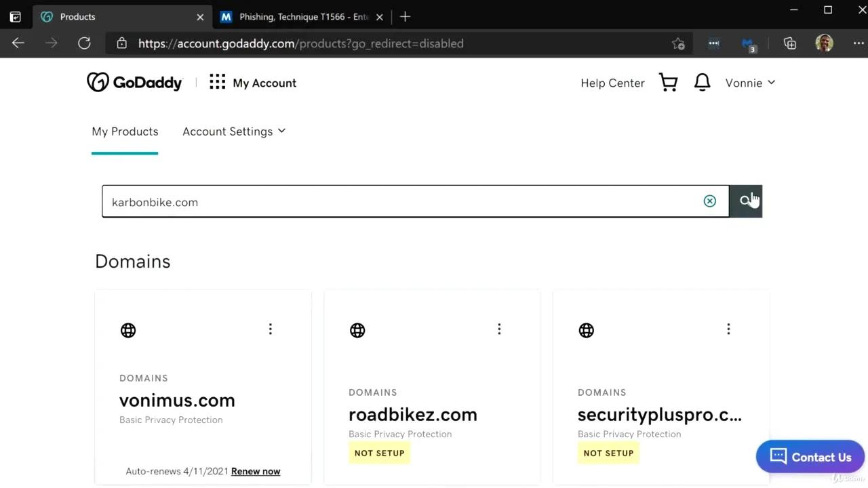Expand the Account Settings dropdown
Screen dimensions: 868x488
234,131
